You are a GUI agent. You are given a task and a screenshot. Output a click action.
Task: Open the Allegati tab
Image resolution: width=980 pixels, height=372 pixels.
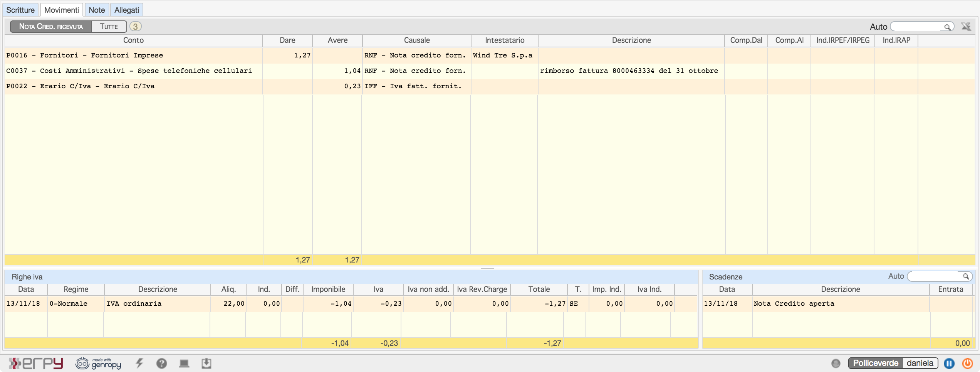tap(127, 10)
